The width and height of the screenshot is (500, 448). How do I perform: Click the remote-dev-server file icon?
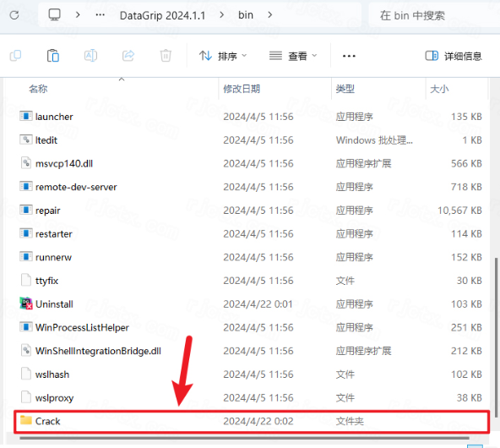(26, 186)
